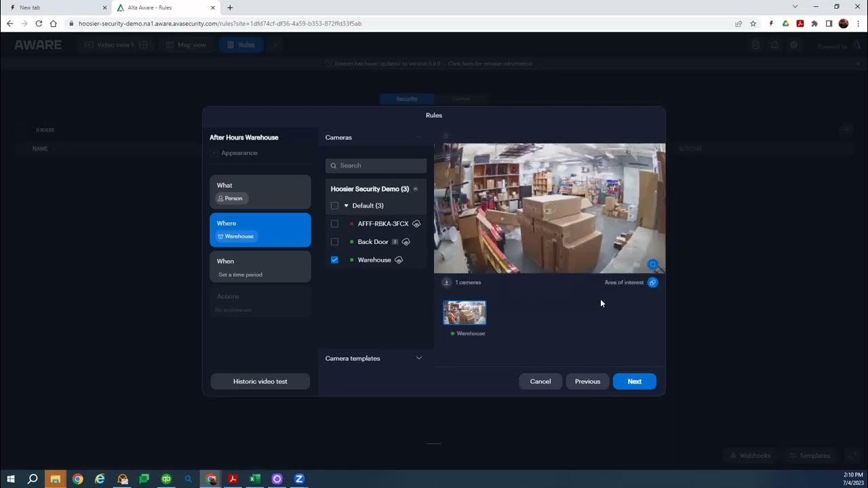
Task: Go to the Previous step
Action: (x=587, y=382)
